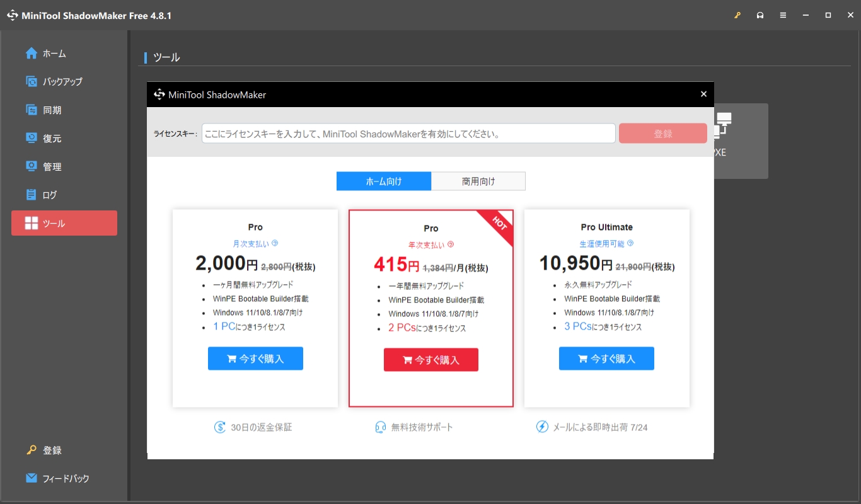861x504 pixels.
Task: Click the 1 PC license text
Action: pos(249,326)
